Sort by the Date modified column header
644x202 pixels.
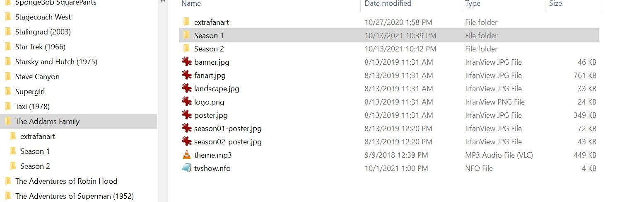click(388, 4)
